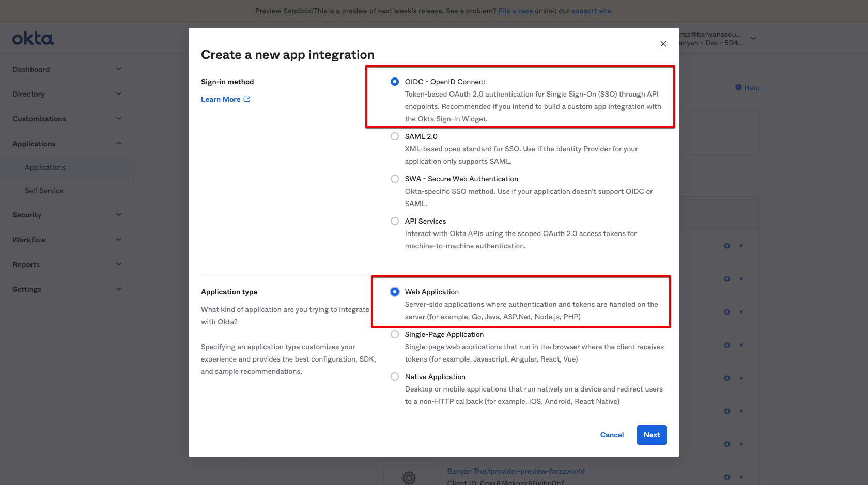Choose SWA - Secure Web Authentication option

click(395, 179)
